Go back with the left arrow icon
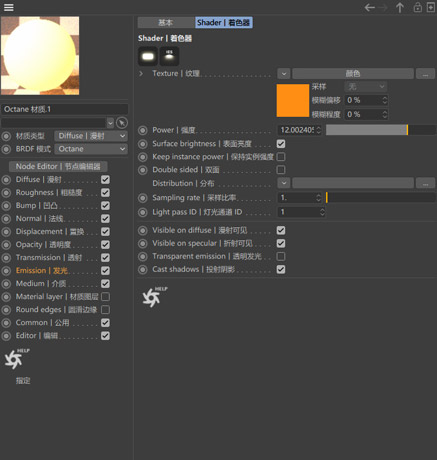 pyautogui.click(x=370, y=7)
